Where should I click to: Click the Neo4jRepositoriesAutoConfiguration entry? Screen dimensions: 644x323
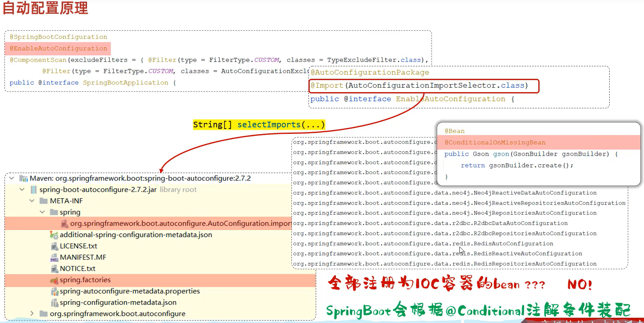[x=445, y=213]
